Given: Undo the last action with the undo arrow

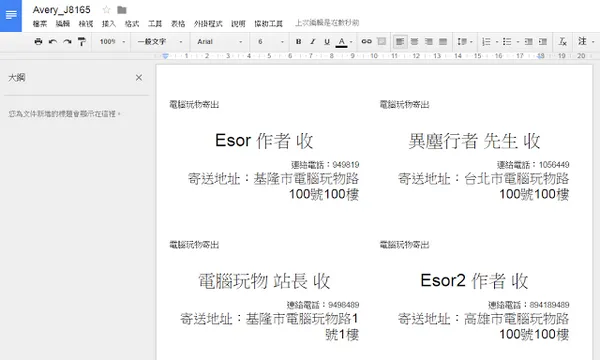Looking at the screenshot, I should 53,41.
